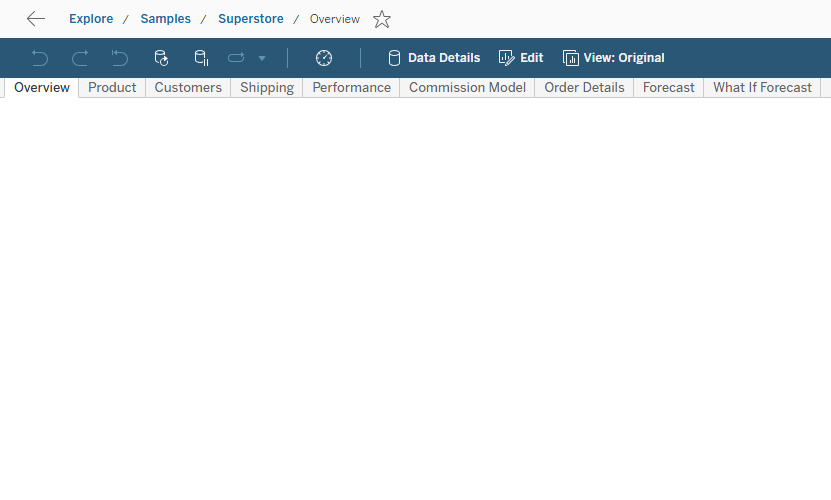Screen dimensions: 831x500
Task: Open the Superstore workbook breadcrumb link
Action: pos(251,19)
